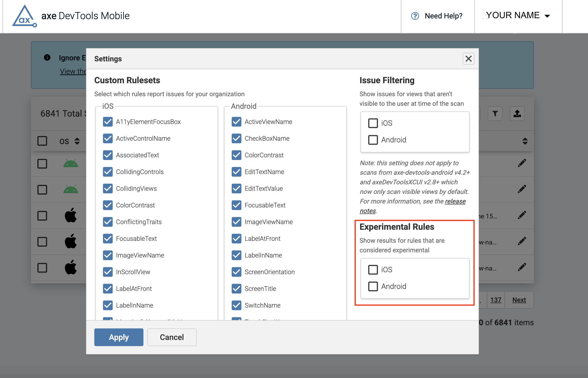The image size is (588, 378).
Task: Open the release notes link
Action: point(455,201)
